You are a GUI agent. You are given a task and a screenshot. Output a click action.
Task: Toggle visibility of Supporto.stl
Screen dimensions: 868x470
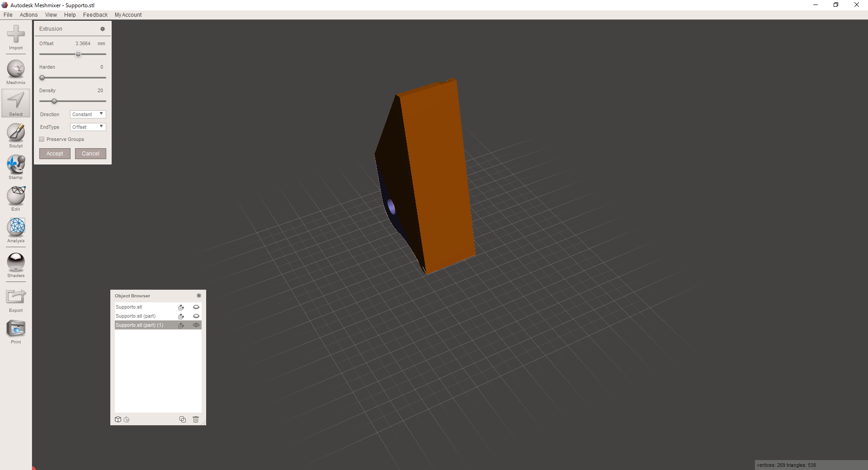tap(196, 307)
